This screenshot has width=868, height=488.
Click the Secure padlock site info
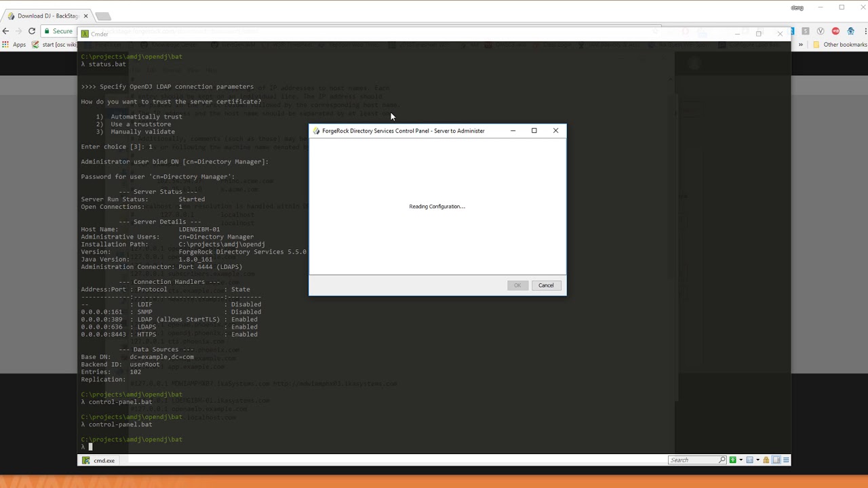pyautogui.click(x=58, y=31)
